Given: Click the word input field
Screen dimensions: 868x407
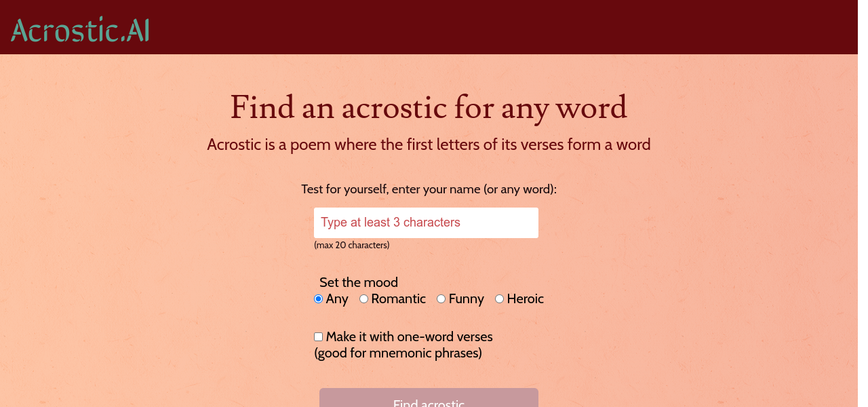Looking at the screenshot, I should pos(426,222).
